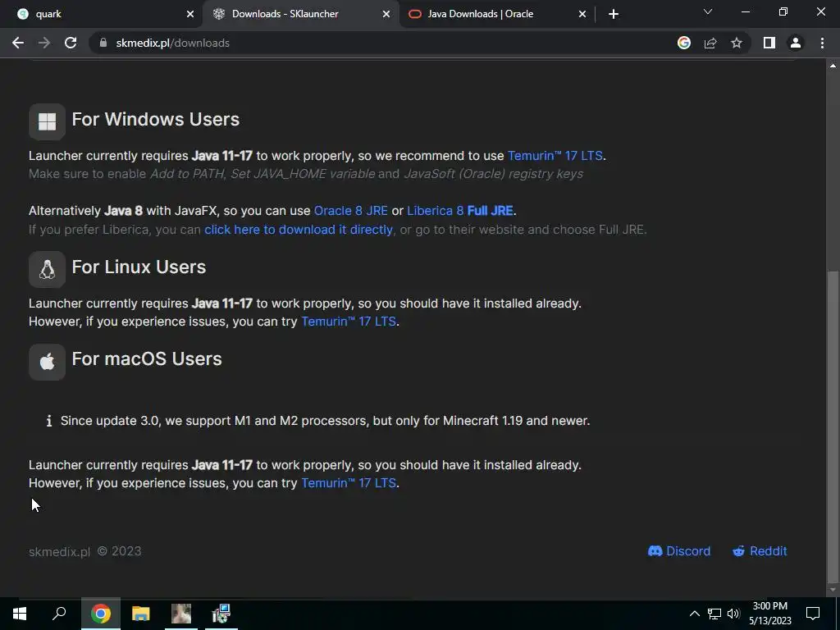This screenshot has height=630, width=840.
Task: Open the Reddit link in footer
Action: coord(760,551)
